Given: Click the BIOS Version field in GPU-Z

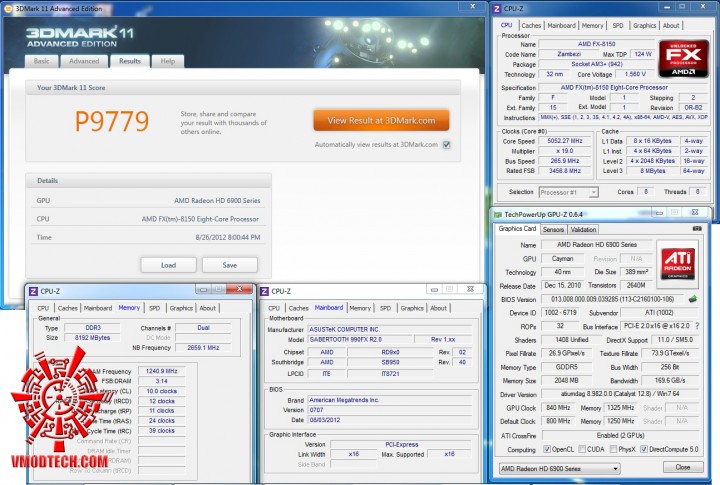Looking at the screenshot, I should [x=613, y=299].
